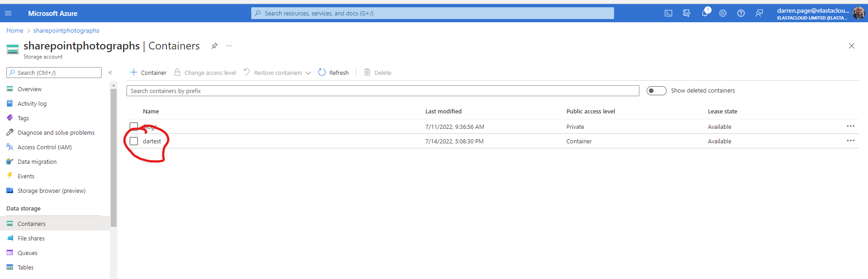868x279 pixels.
Task: Open the Azure portal hamburger menu
Action: click(x=8, y=13)
